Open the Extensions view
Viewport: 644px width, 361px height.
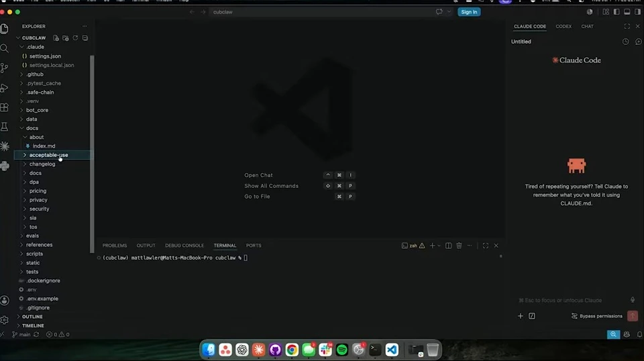[x=5, y=107]
